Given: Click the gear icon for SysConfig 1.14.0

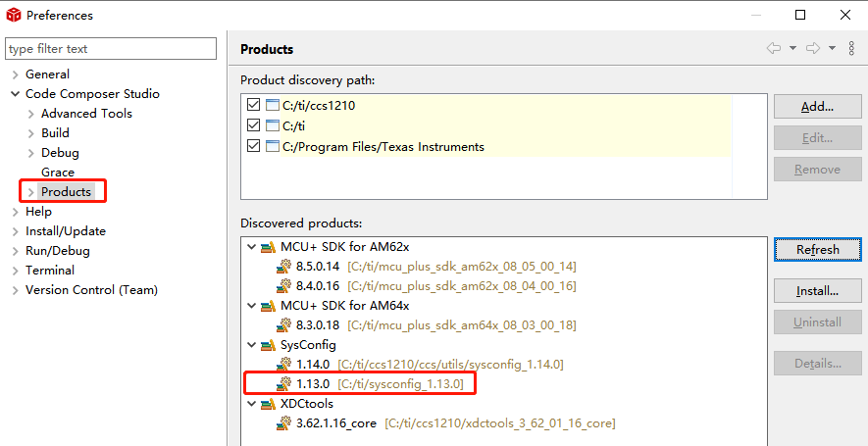Looking at the screenshot, I should click(284, 365).
